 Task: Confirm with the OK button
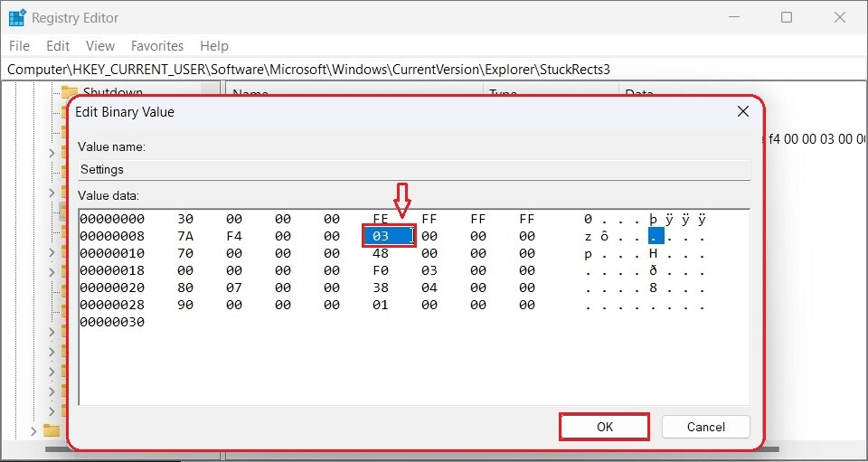[x=605, y=427]
